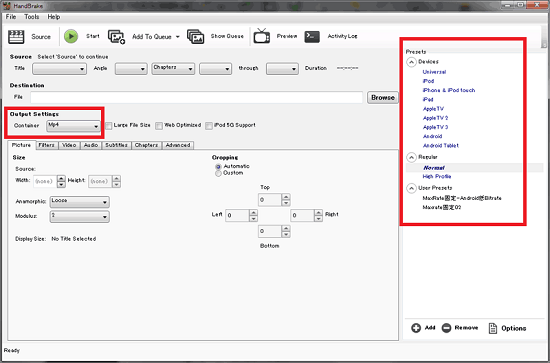Open the Angle dropdown
This screenshot has width=550, height=363.
click(131, 69)
